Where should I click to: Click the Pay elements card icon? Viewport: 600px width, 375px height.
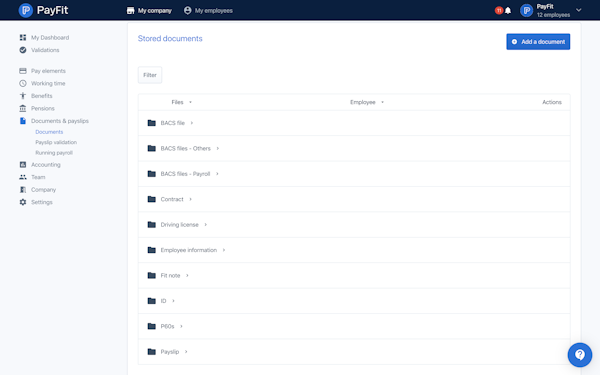pyautogui.click(x=23, y=71)
